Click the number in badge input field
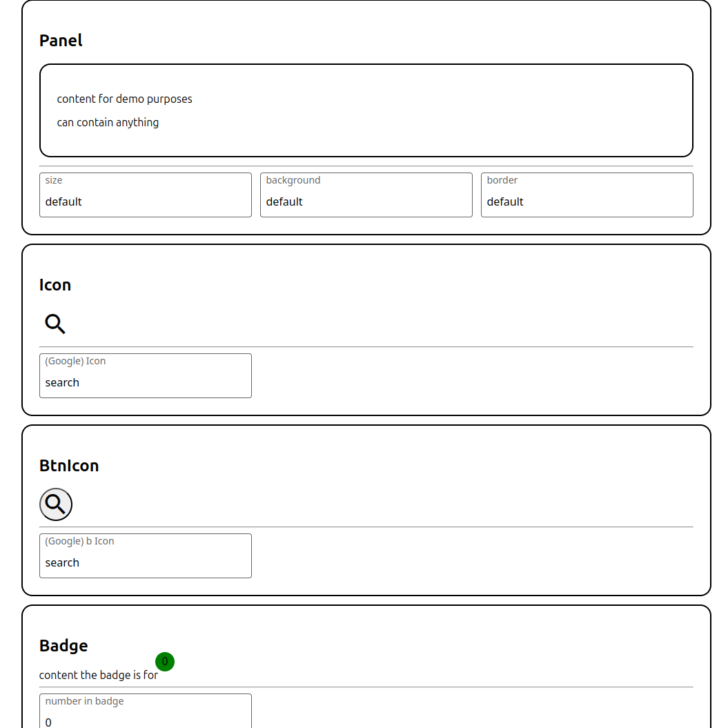Viewport: 728px width, 728px height. (x=145, y=720)
